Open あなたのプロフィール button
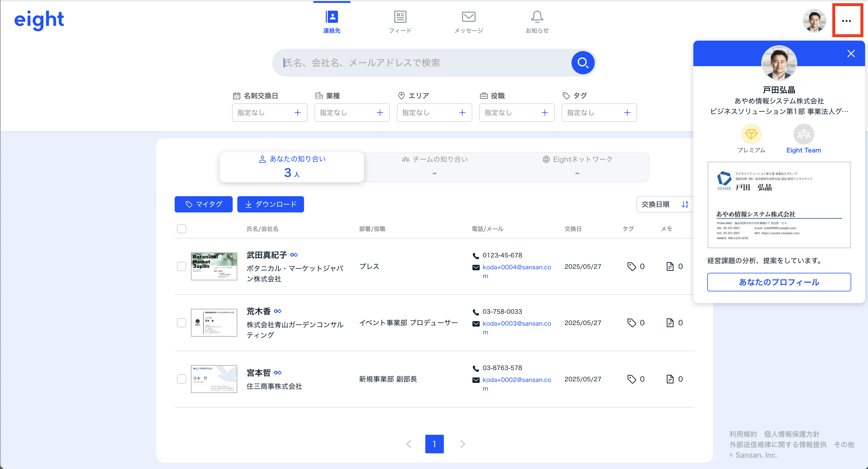 779,282
